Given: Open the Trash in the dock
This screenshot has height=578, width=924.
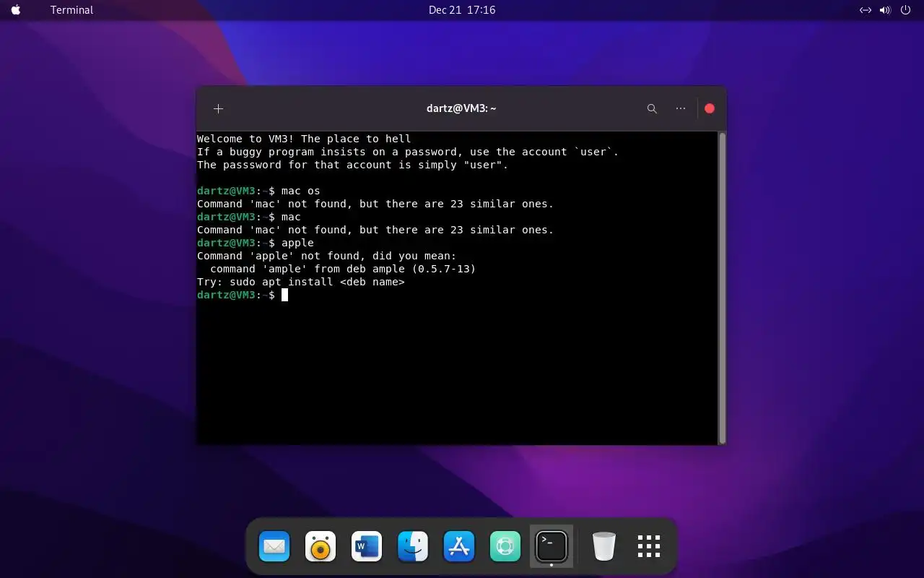Looking at the screenshot, I should click(603, 546).
